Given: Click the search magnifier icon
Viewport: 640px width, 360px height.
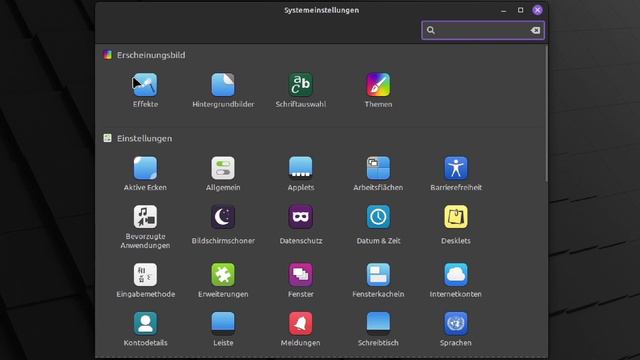Looking at the screenshot, I should [x=431, y=30].
